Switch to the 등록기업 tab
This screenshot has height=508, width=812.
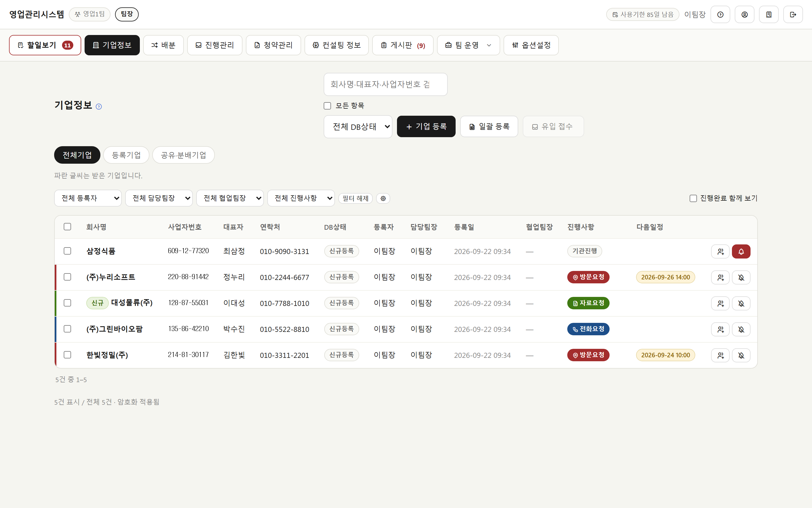pyautogui.click(x=126, y=155)
